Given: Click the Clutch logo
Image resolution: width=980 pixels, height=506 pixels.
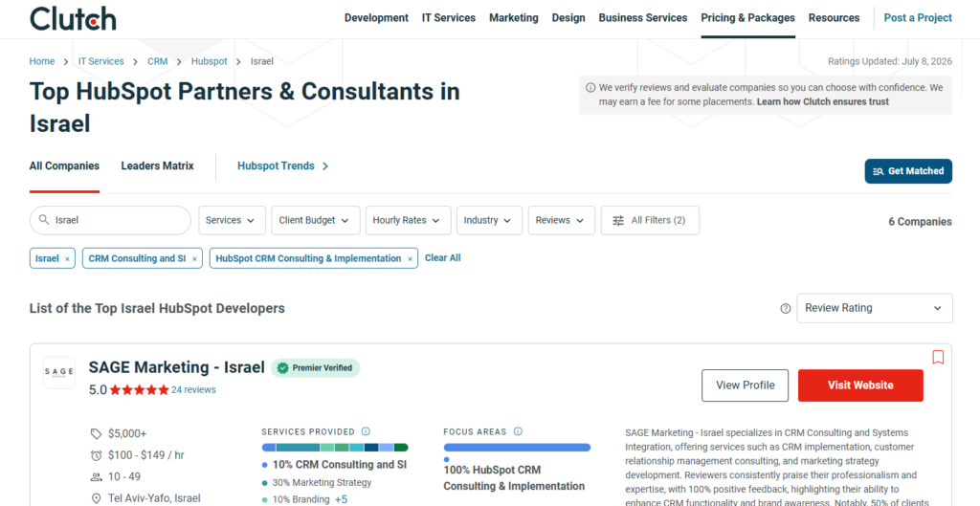Looking at the screenshot, I should pos(73,18).
